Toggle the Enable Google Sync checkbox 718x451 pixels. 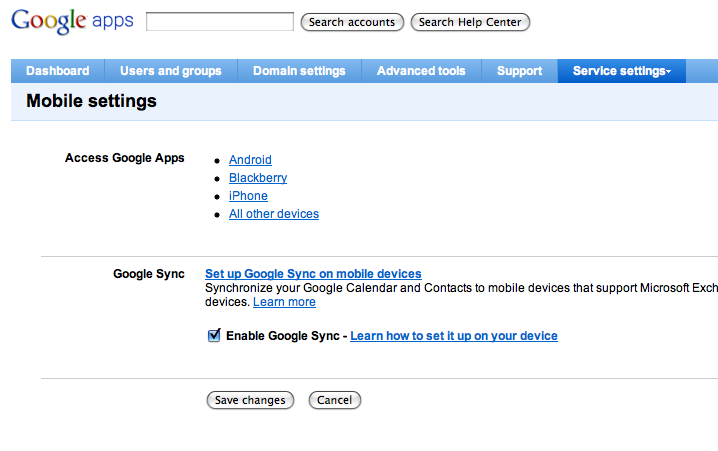214,335
